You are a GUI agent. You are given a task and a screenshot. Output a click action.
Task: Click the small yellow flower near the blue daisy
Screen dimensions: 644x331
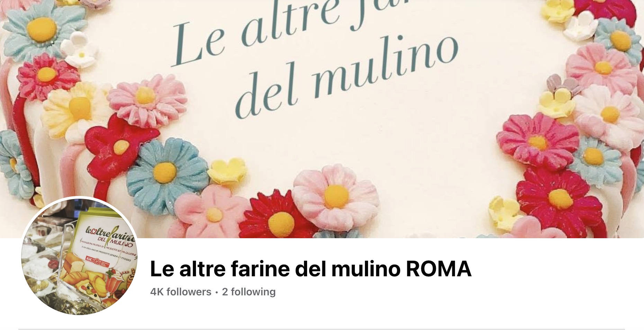(x=227, y=171)
